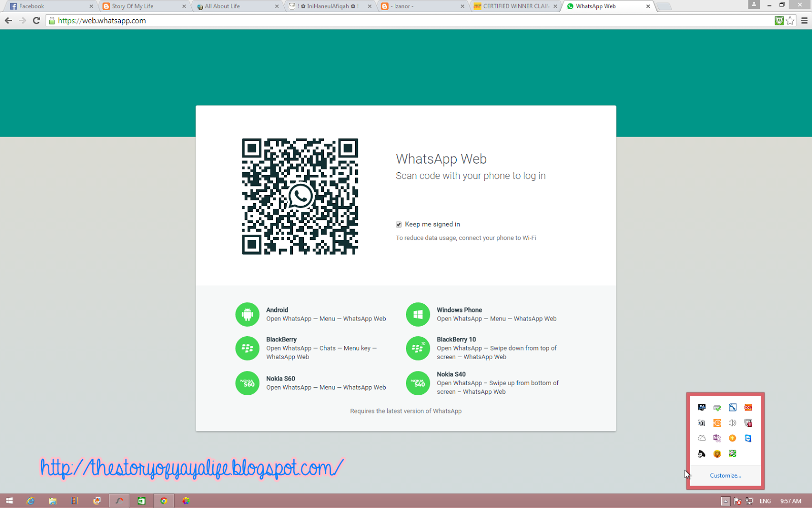The height and width of the screenshot is (508, 812).
Task: Click the McAfee shield alert tray icon
Action: point(748,423)
